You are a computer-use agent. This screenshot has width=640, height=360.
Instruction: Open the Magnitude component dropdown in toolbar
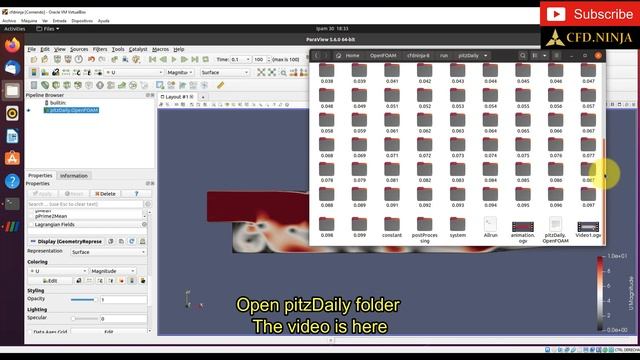point(180,73)
